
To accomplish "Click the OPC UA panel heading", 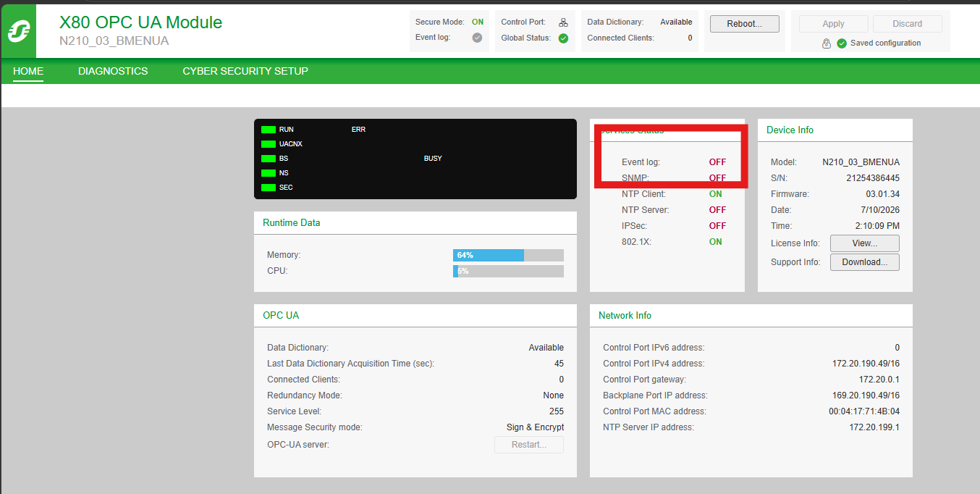I will tap(281, 316).
